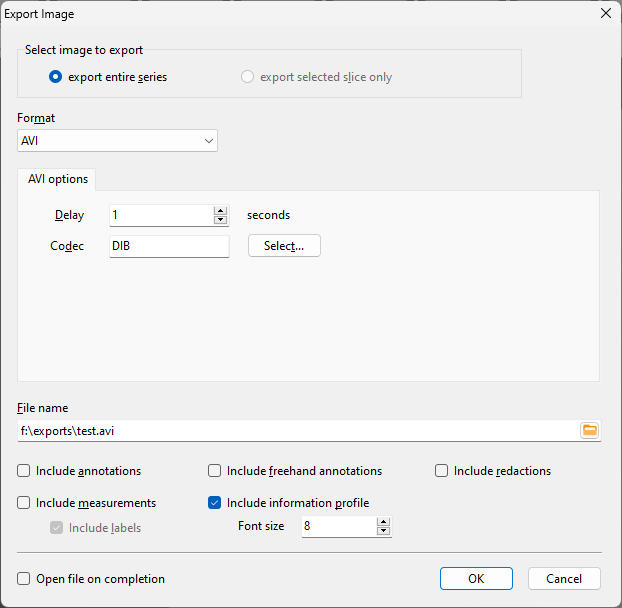Decrease Font size using the down arrow
This screenshot has width=622, height=608.
click(384, 531)
